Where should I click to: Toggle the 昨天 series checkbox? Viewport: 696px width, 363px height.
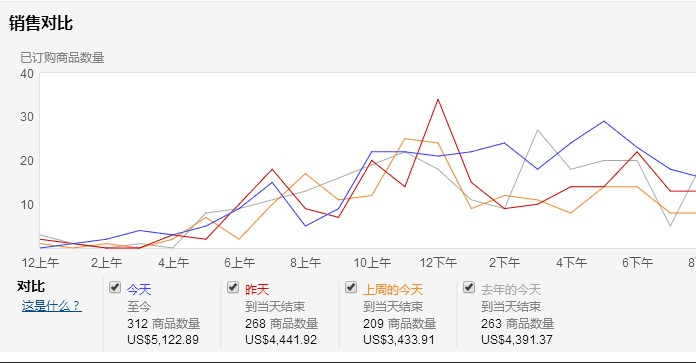pyautogui.click(x=233, y=287)
